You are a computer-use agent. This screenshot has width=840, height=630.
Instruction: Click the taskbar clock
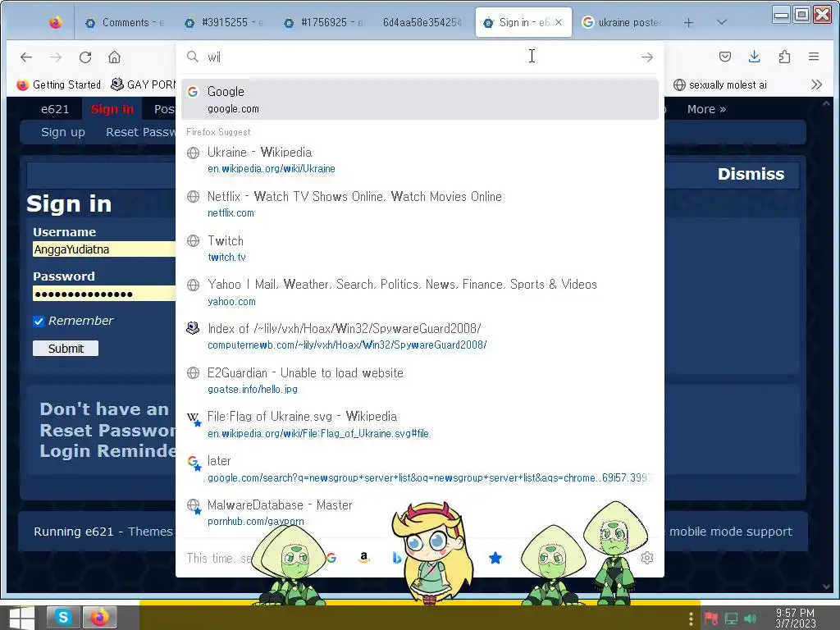(795, 619)
